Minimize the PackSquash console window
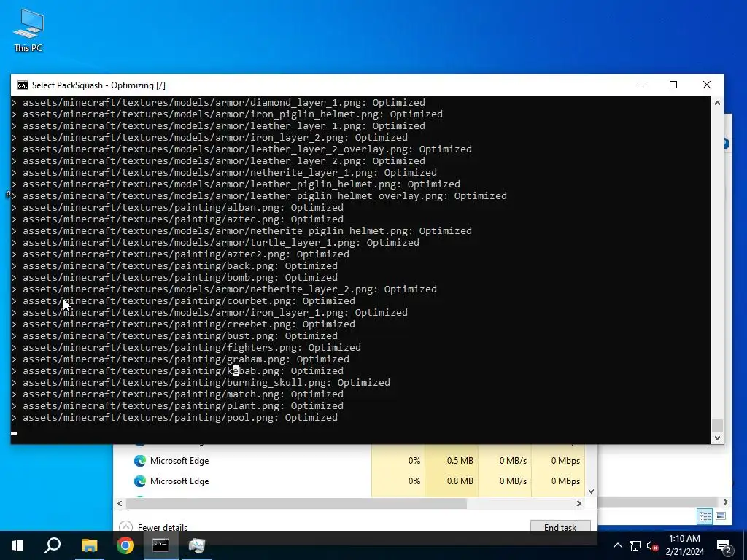The image size is (747, 560). (640, 85)
